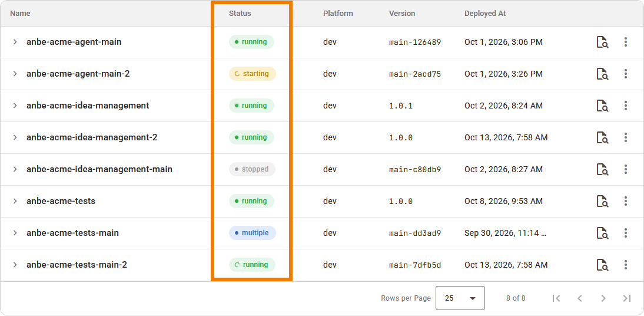Open more-actions menu for anbe-acme-idea-management row
Viewport: 644px width, 316px height.
(x=626, y=106)
